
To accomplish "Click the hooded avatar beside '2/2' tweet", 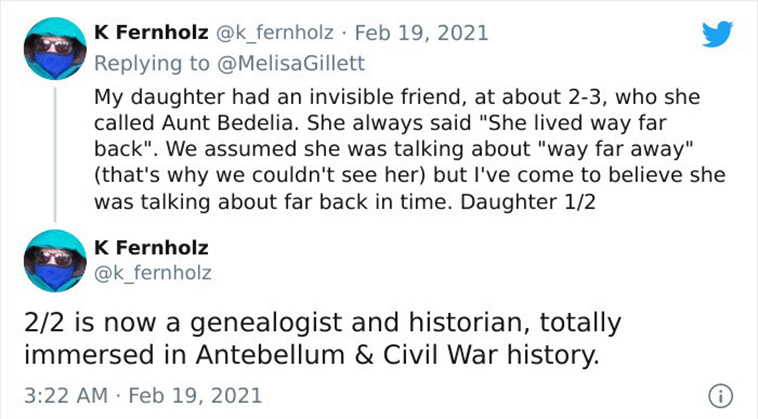I will coord(55,260).
